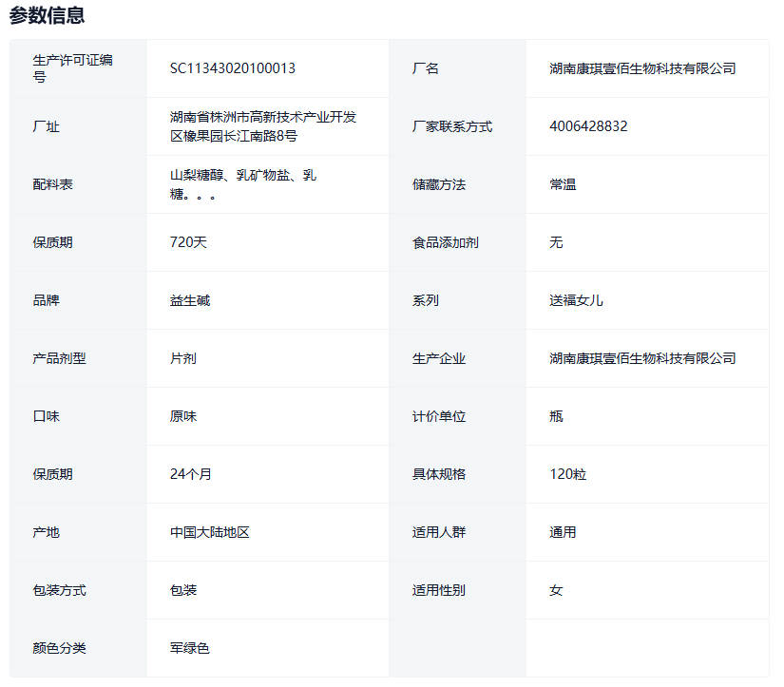Click the 包装方式 label

pos(59,590)
